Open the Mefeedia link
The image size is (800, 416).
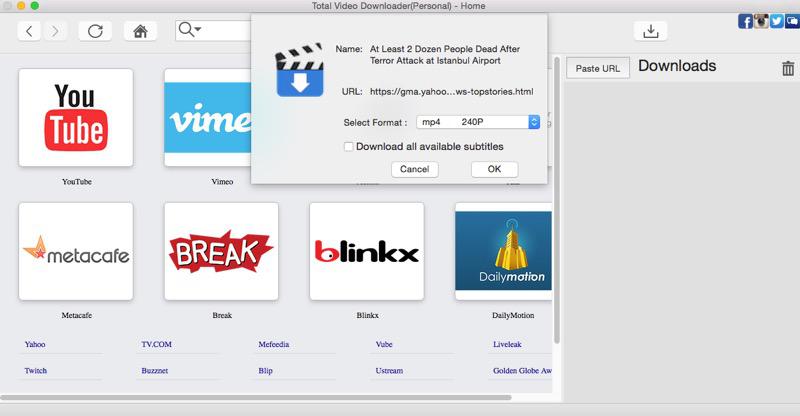coord(273,345)
